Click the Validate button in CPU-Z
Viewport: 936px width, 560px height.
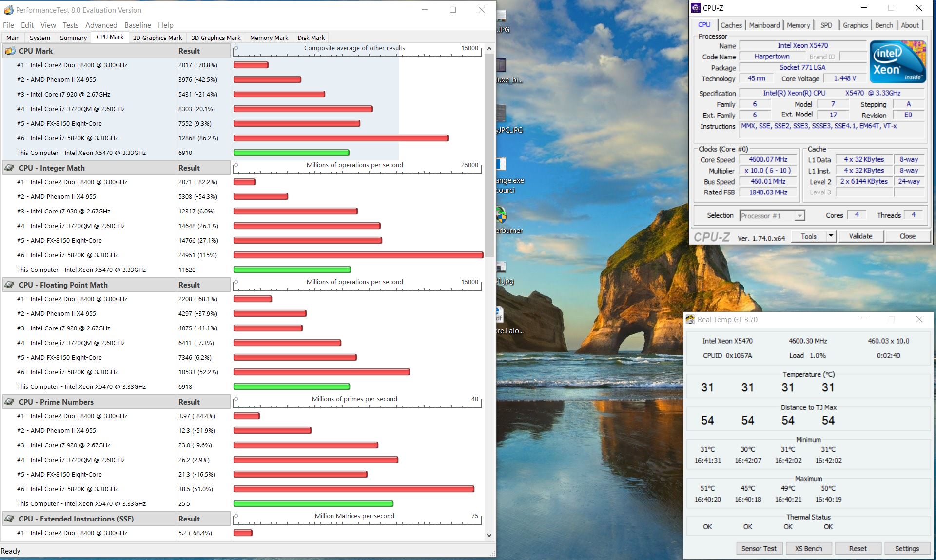coord(860,236)
